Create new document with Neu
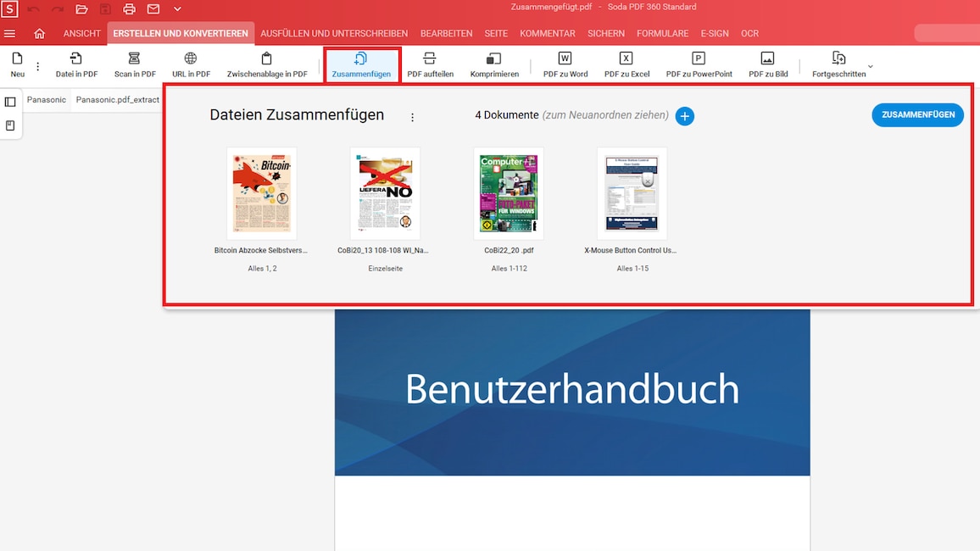This screenshot has width=980, height=551. point(18,65)
